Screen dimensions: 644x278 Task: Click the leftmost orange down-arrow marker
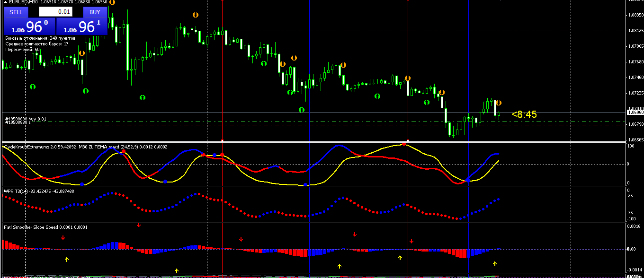(82, 53)
